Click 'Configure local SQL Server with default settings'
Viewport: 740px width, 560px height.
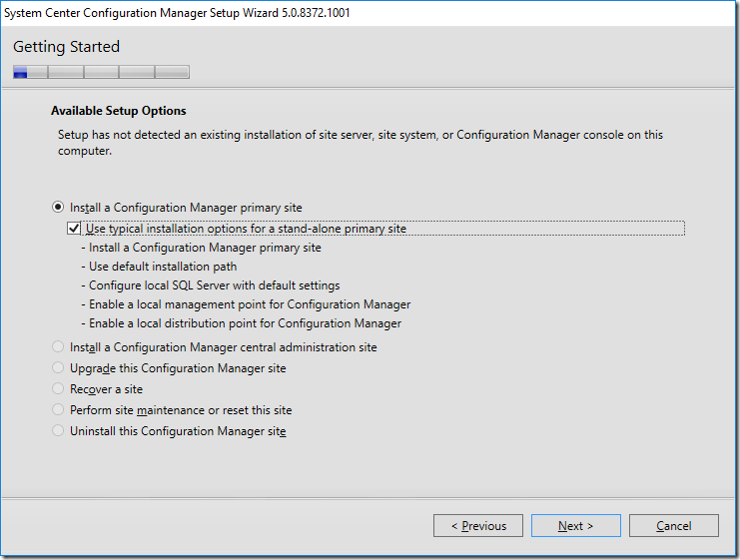211,285
